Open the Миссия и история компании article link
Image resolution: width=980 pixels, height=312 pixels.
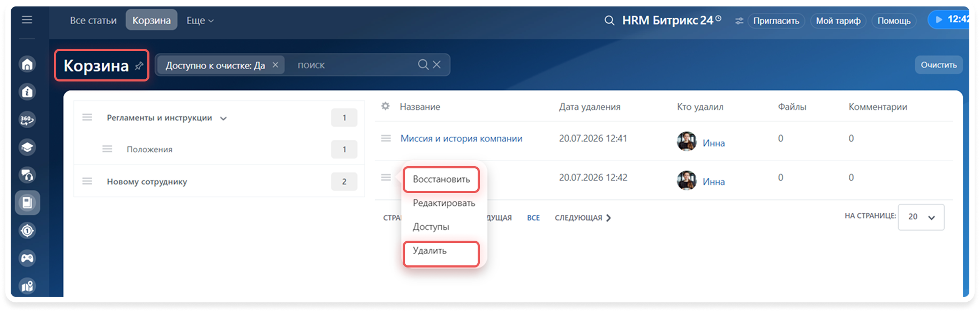tap(461, 138)
